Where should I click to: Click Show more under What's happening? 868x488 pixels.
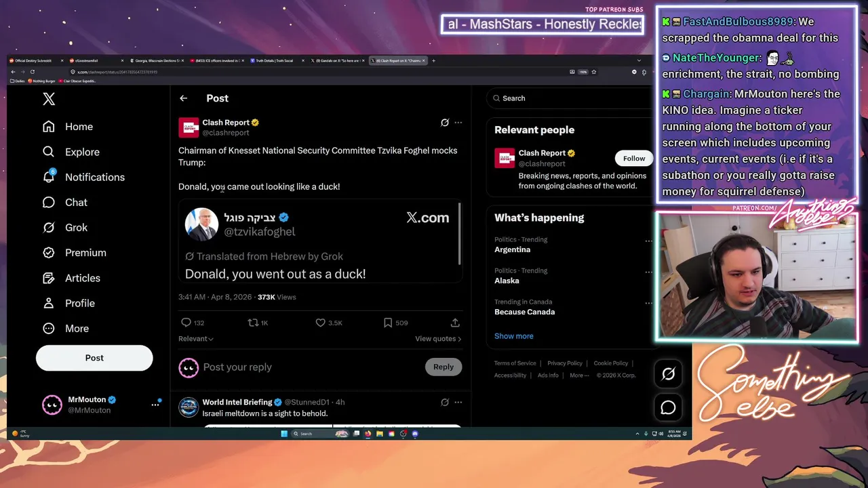point(513,336)
